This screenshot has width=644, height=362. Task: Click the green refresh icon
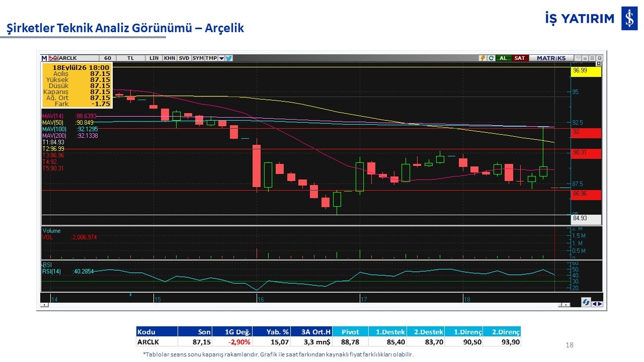point(492,58)
